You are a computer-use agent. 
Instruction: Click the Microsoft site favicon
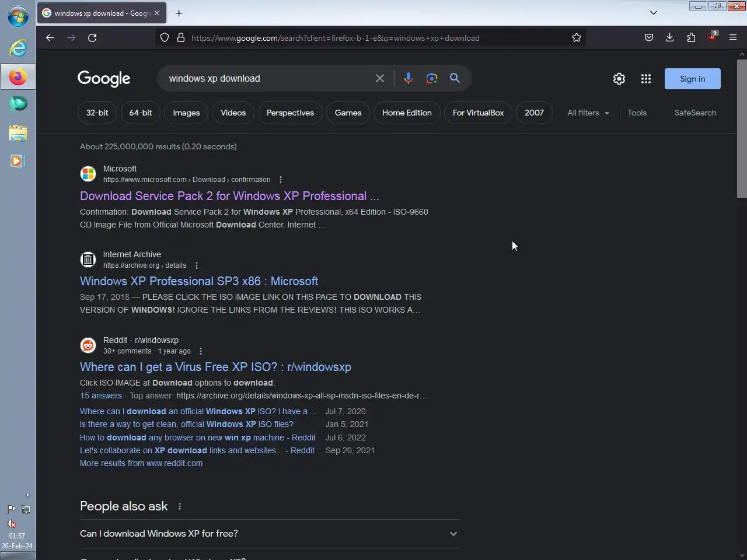pos(88,174)
